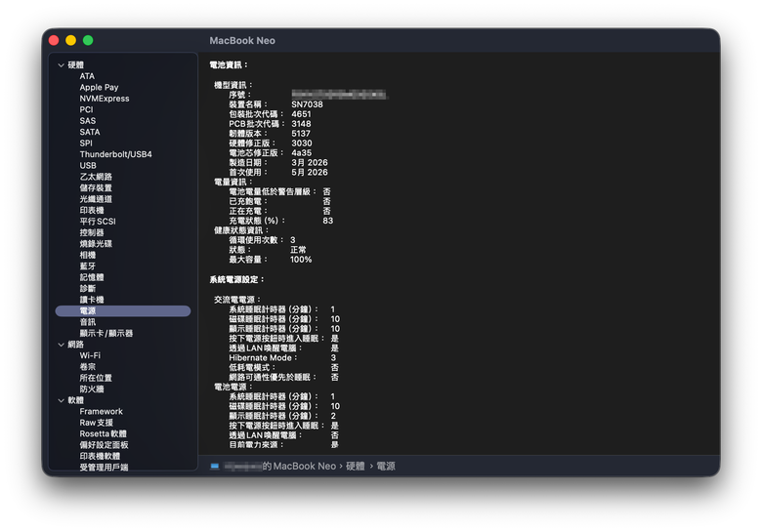Screen dimensions: 762x532
Task: Click the Hibernate Mode row
Action: [x=282, y=357]
